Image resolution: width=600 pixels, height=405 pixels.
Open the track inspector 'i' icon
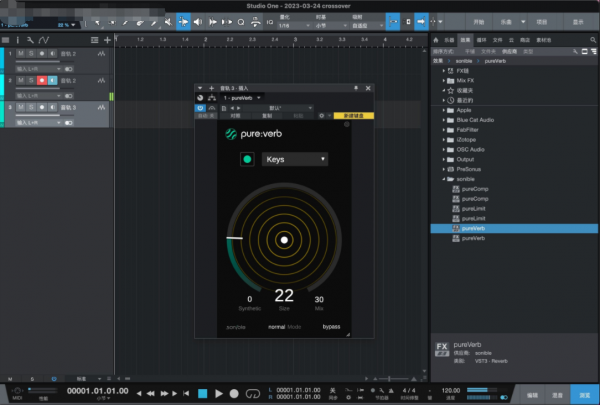(17, 40)
